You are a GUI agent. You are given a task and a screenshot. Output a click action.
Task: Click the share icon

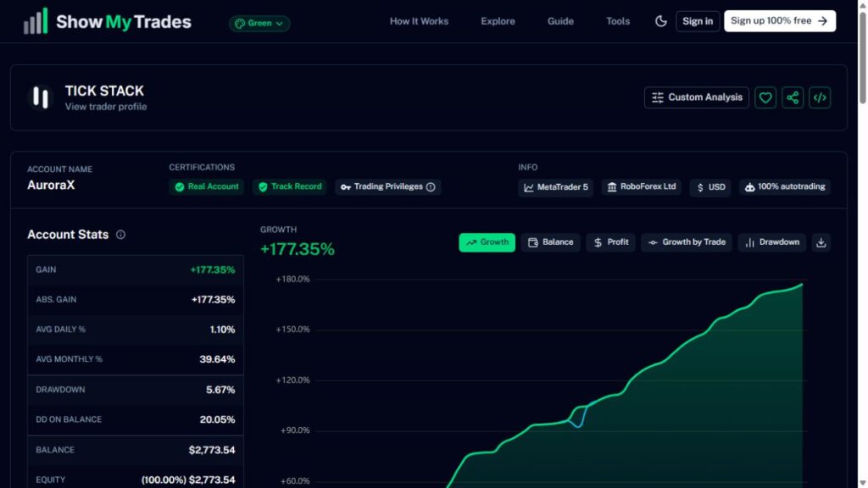click(x=793, y=97)
